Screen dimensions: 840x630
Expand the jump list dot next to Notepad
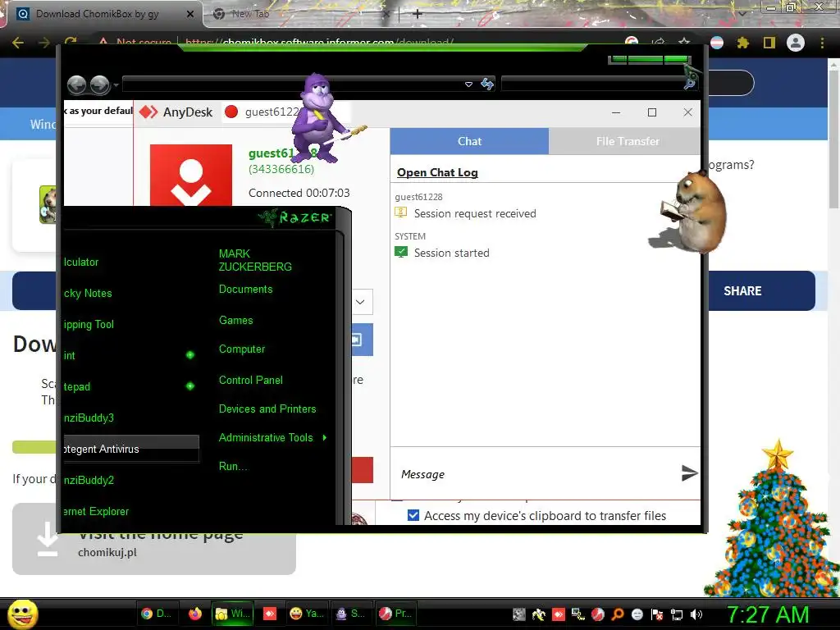[x=190, y=386]
